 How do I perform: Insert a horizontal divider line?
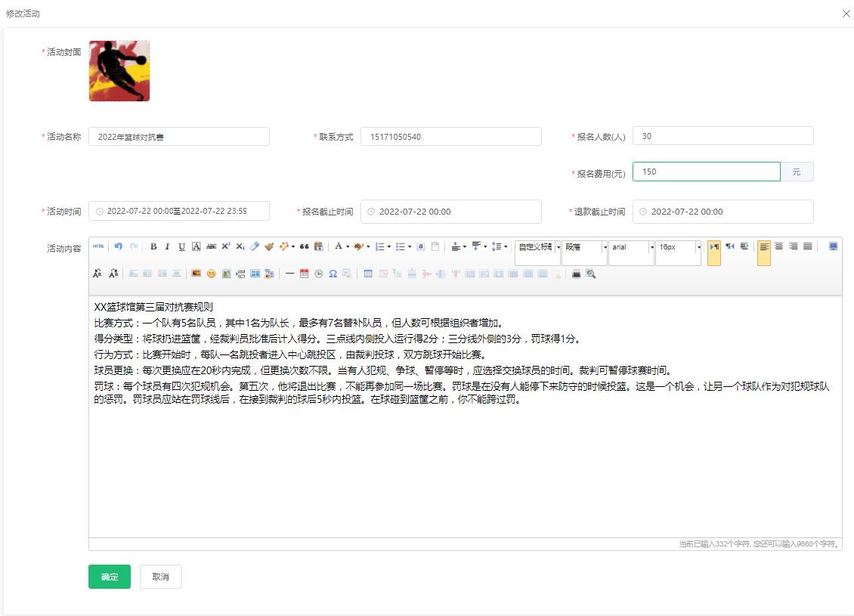coord(289,274)
